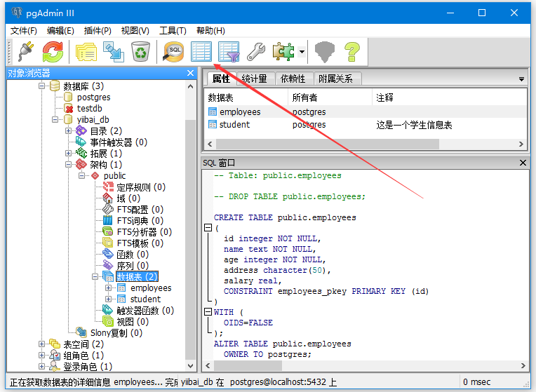This screenshot has height=392, width=536.
Task: Open the 工具(T) menu
Action: [x=173, y=31]
